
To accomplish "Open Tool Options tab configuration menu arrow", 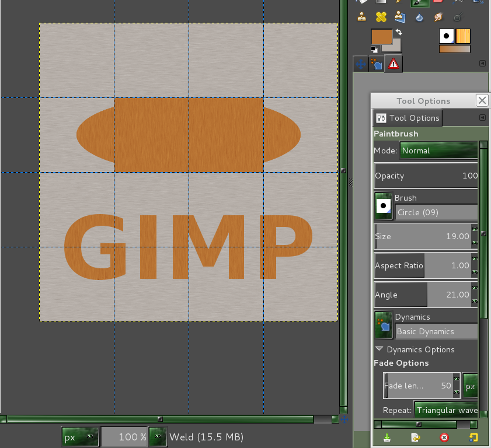I will (x=482, y=117).
